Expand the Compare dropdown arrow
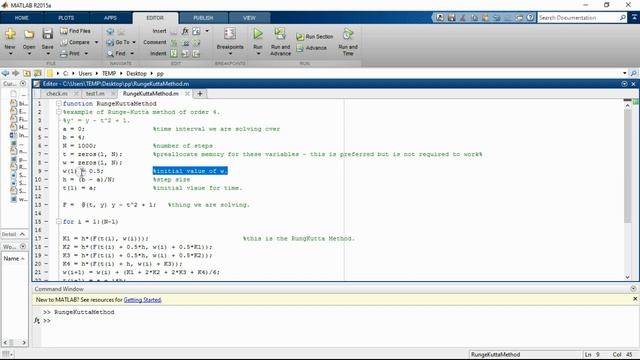Viewport: 640px width, 360px height. (96, 42)
